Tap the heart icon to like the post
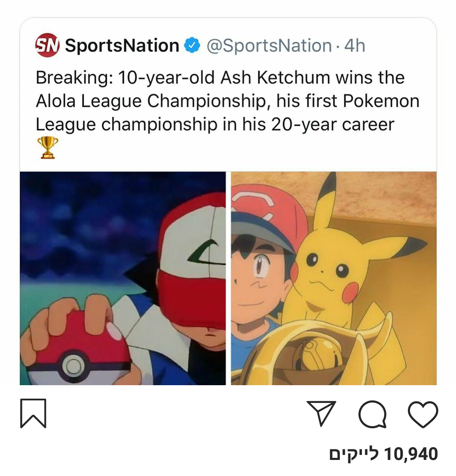This screenshot has width=456, height=476. pos(423,414)
